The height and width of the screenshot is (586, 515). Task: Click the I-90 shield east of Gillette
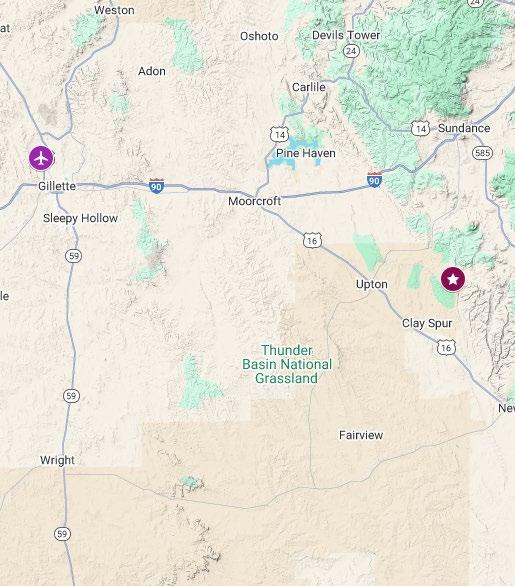(156, 186)
